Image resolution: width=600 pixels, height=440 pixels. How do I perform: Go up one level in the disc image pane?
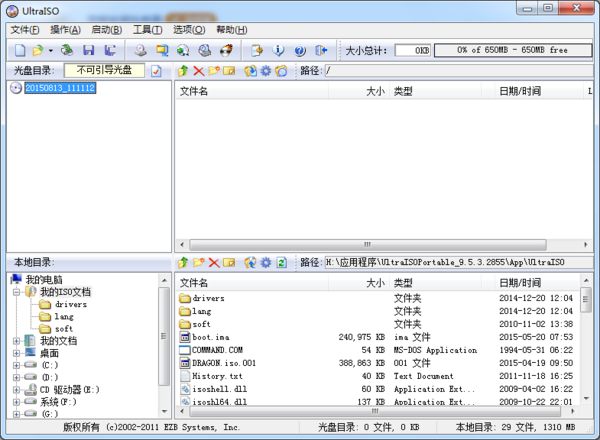point(183,71)
